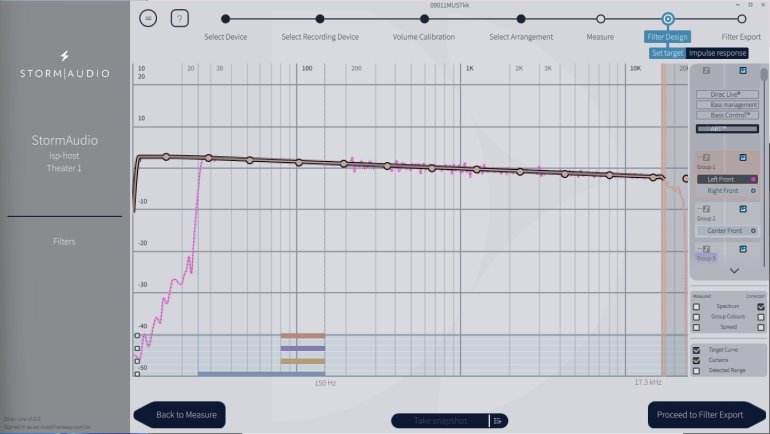Click the purple bar in the lower band area
Image resolution: width=770 pixels, height=434 pixels.
302,349
